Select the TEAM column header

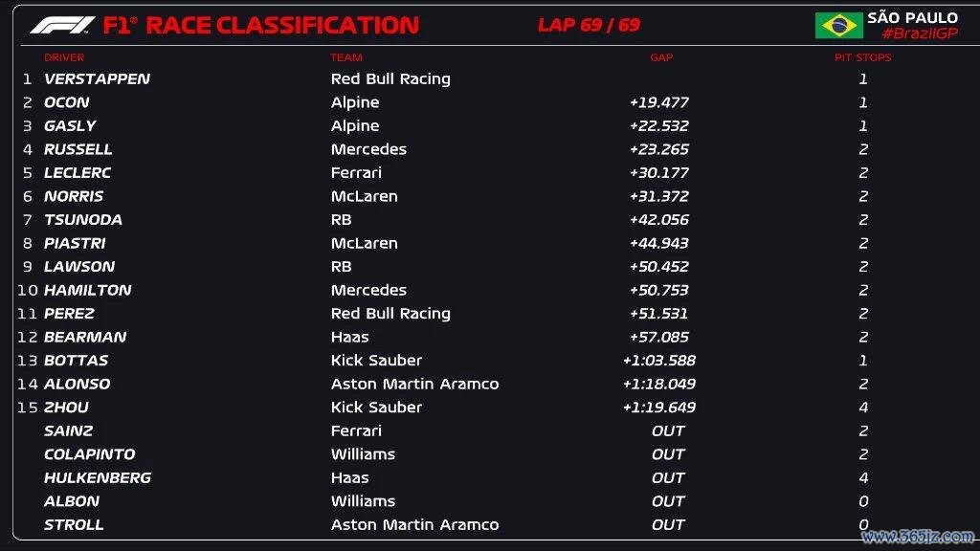(x=346, y=57)
